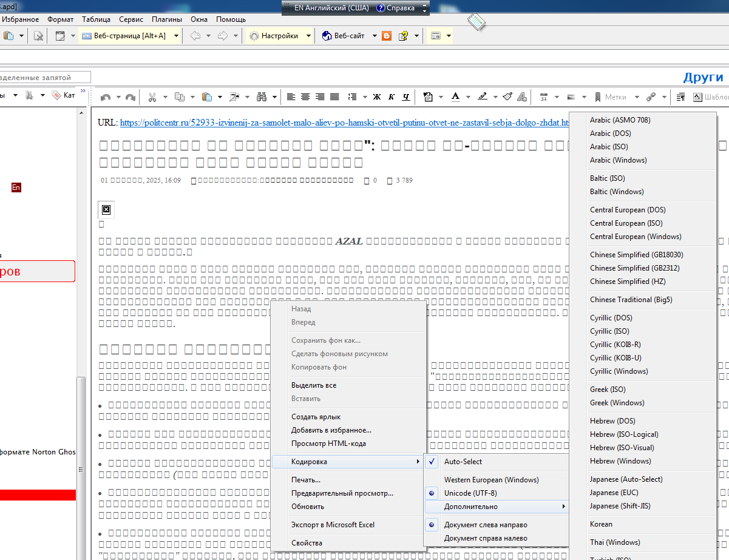This screenshot has height=560, width=729.
Task: Open the Настройки dropdown
Action: (x=308, y=36)
